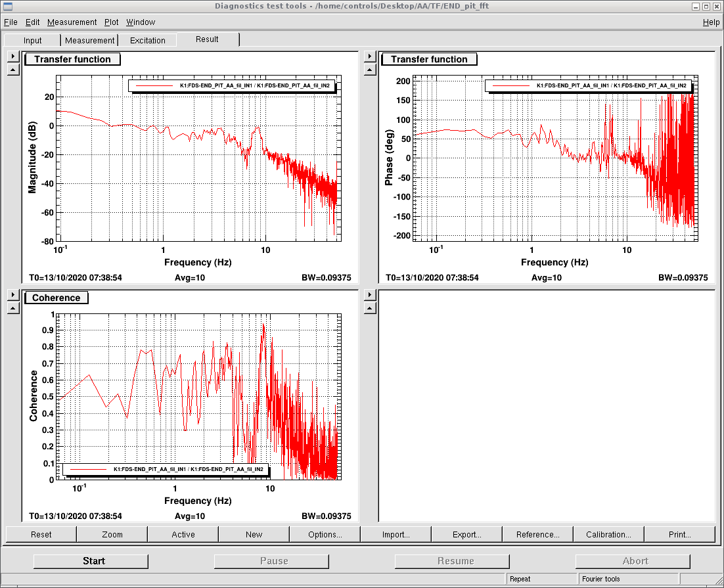This screenshot has height=588, width=724.
Task: Click the Abort button
Action: (633, 561)
